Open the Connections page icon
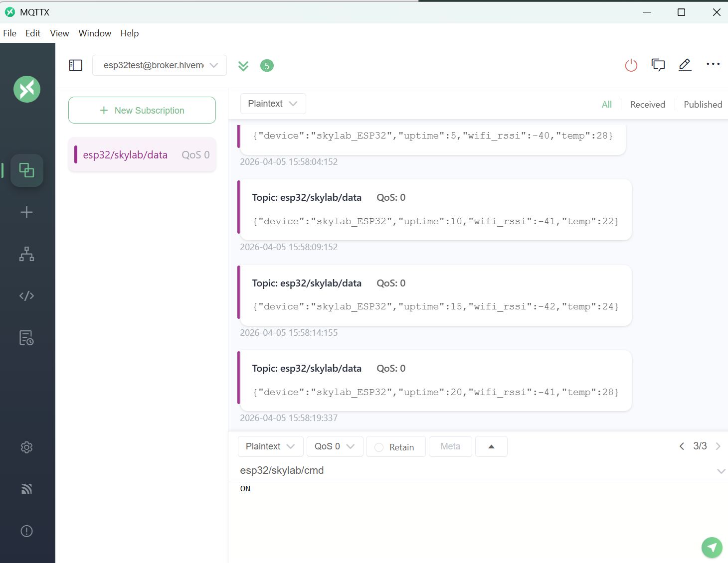The width and height of the screenshot is (728, 563). coord(27,170)
